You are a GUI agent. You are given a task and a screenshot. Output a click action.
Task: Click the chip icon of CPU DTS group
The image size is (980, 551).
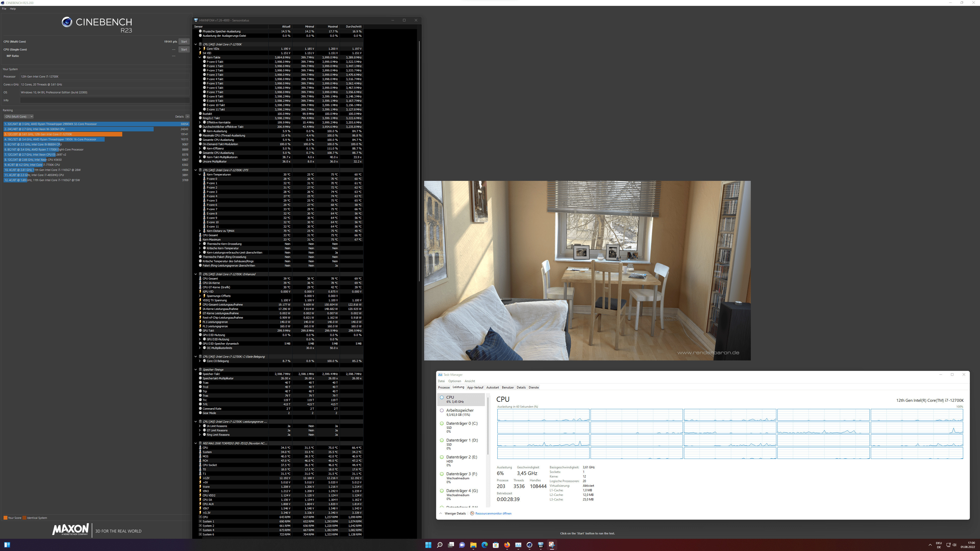200,170
